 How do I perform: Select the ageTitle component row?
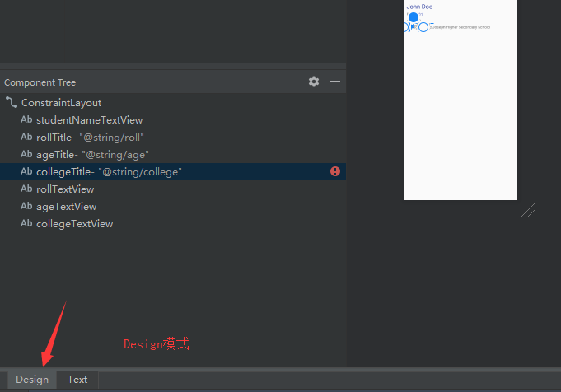pyautogui.click(x=173, y=155)
